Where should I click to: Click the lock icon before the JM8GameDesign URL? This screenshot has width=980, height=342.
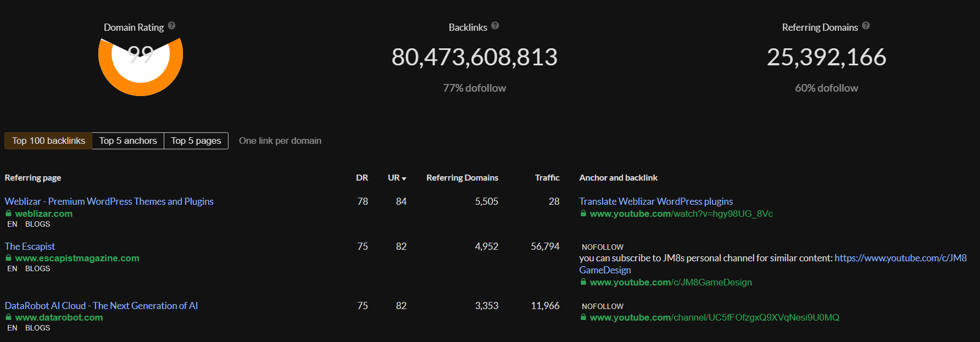[583, 282]
